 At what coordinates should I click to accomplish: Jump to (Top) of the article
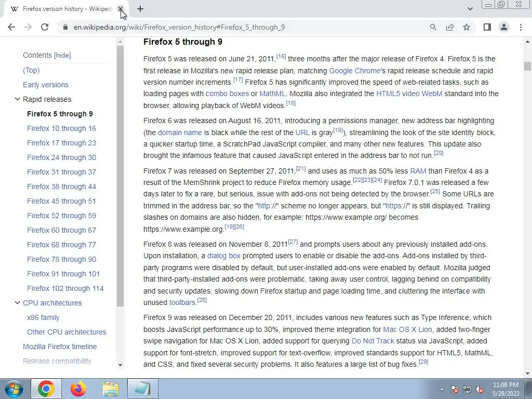click(31, 70)
